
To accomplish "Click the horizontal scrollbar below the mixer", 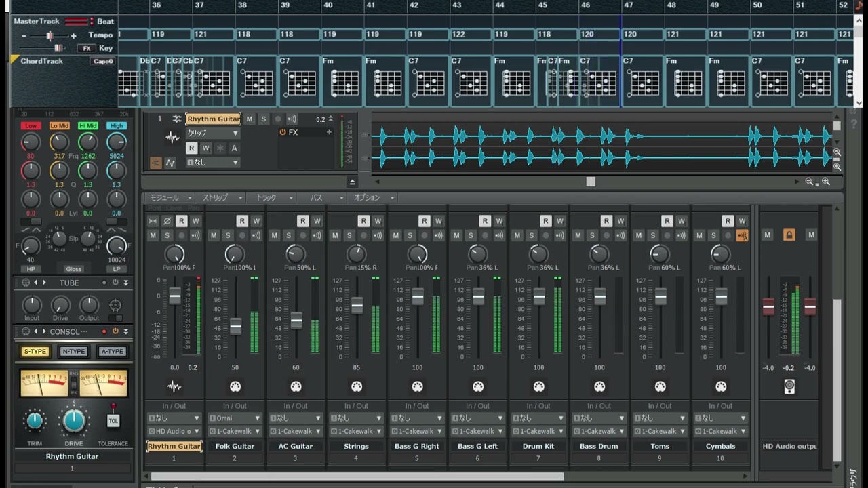I will click(357, 476).
